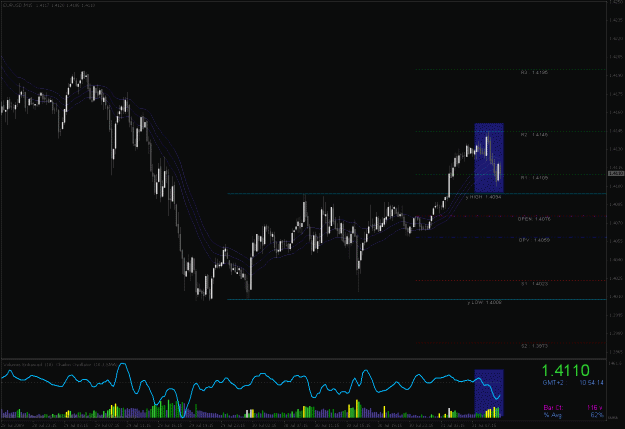
Task: Click the GMT+2 clock label
Action: pyautogui.click(x=553, y=383)
